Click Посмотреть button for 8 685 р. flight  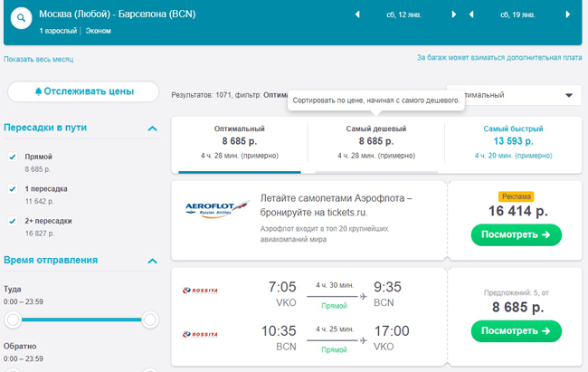pyautogui.click(x=516, y=331)
